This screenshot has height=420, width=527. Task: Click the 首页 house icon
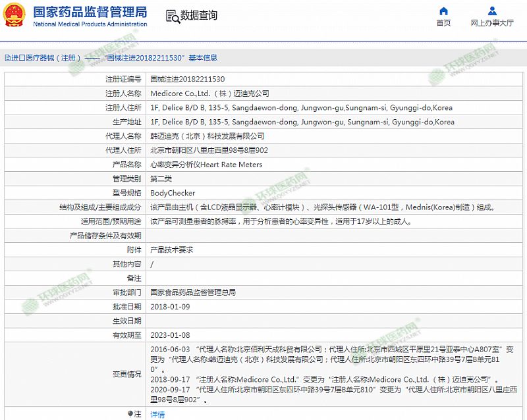[443, 11]
